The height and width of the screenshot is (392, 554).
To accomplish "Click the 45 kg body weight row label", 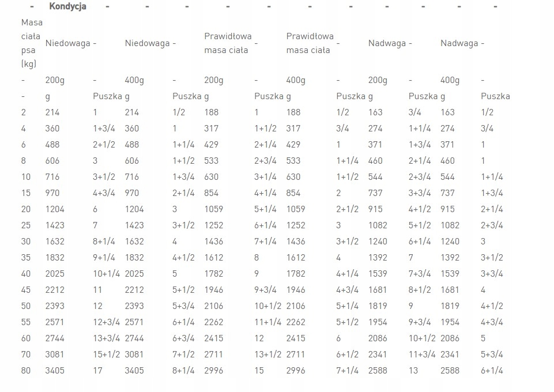I will pyautogui.click(x=26, y=289).
